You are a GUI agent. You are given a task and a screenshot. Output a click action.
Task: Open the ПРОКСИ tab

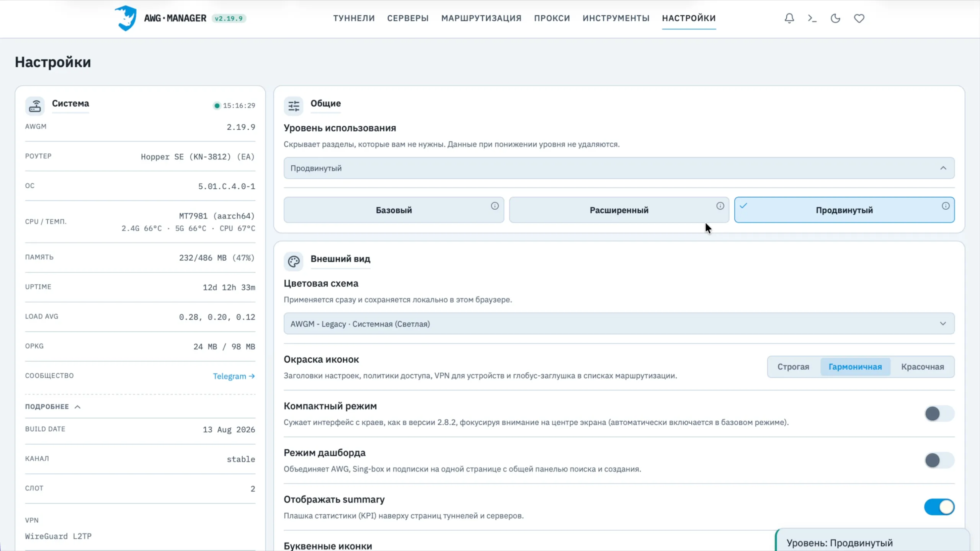(x=552, y=18)
